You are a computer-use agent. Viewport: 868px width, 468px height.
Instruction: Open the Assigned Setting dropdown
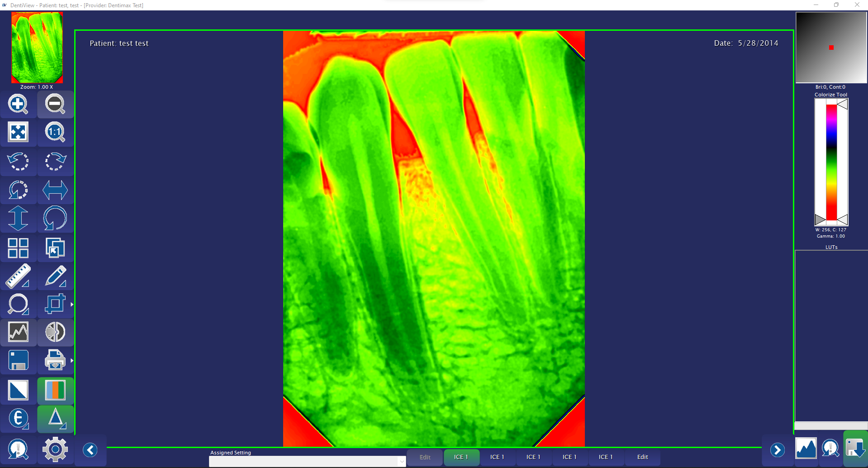401,461
